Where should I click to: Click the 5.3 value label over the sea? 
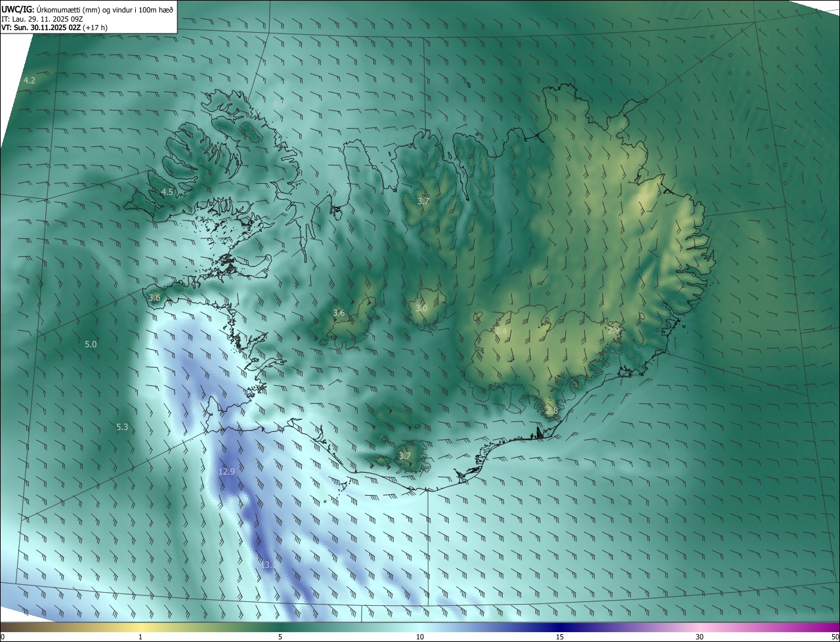(x=122, y=427)
